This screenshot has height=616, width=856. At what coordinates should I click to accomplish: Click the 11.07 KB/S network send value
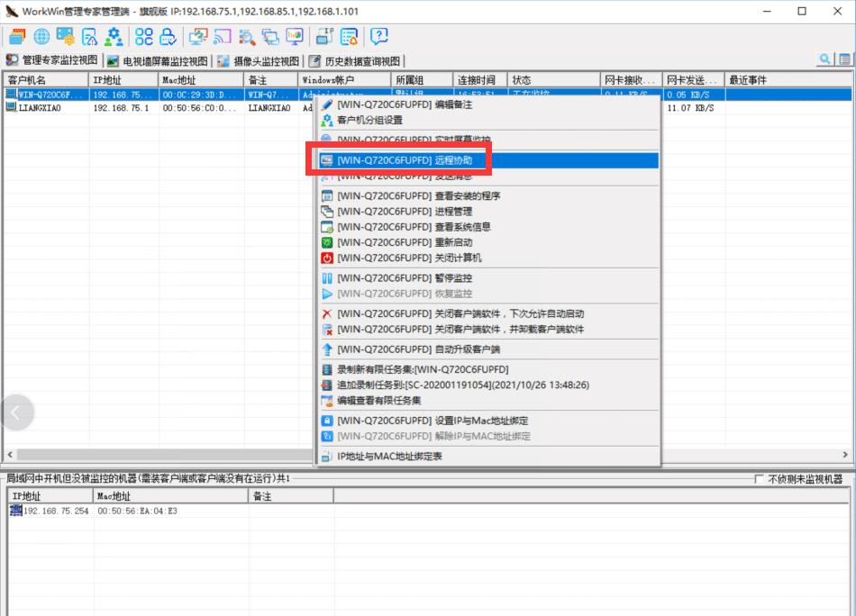point(690,108)
